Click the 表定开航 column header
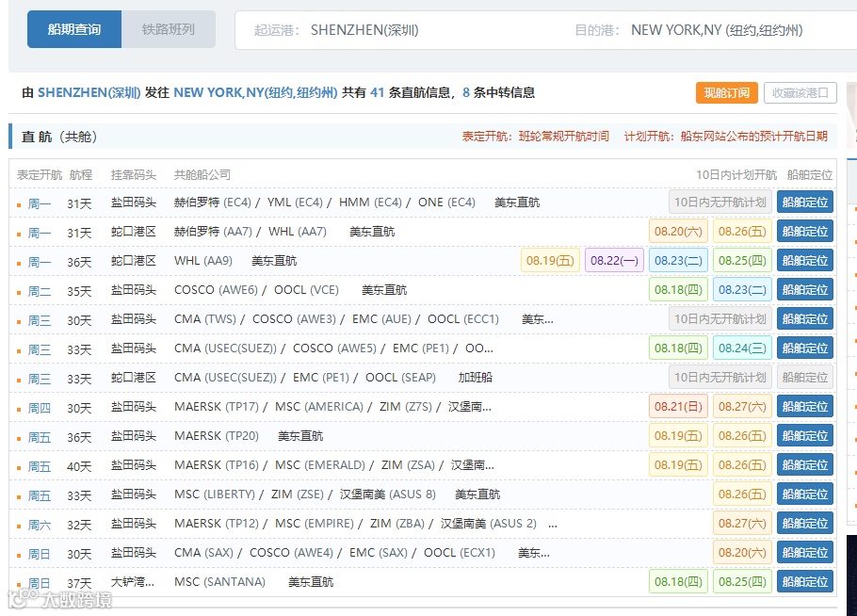This screenshot has width=857, height=616. coord(40,175)
